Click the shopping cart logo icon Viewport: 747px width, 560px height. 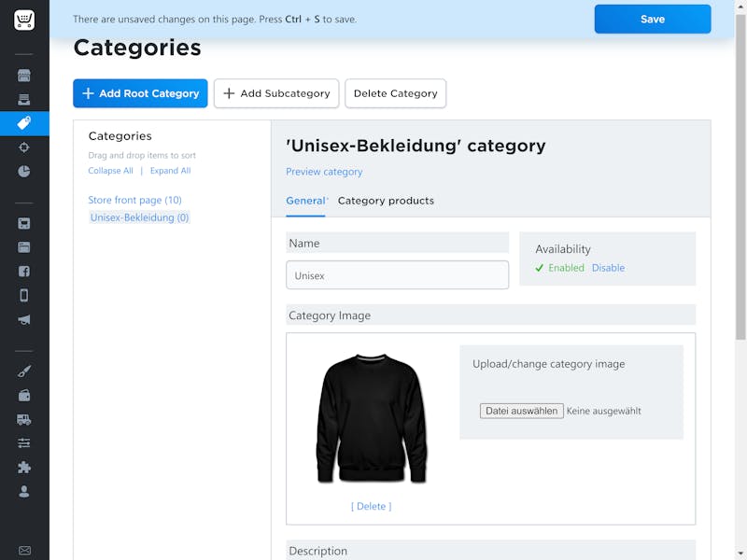click(24, 20)
